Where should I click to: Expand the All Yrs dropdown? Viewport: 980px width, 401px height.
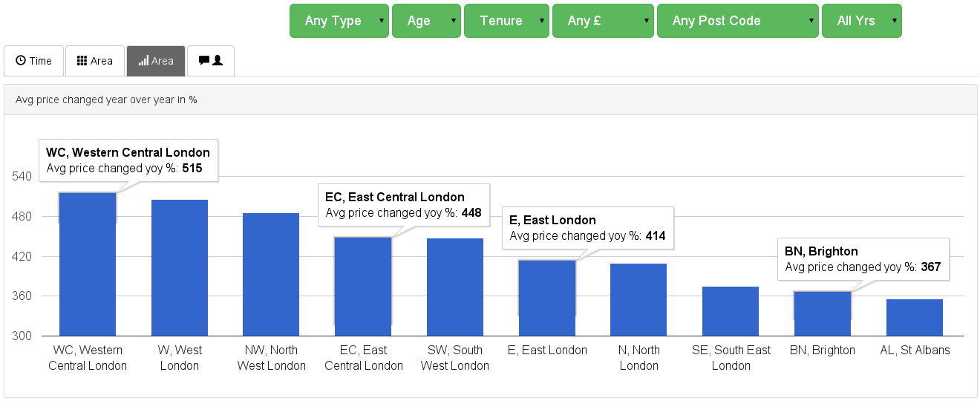(x=861, y=21)
